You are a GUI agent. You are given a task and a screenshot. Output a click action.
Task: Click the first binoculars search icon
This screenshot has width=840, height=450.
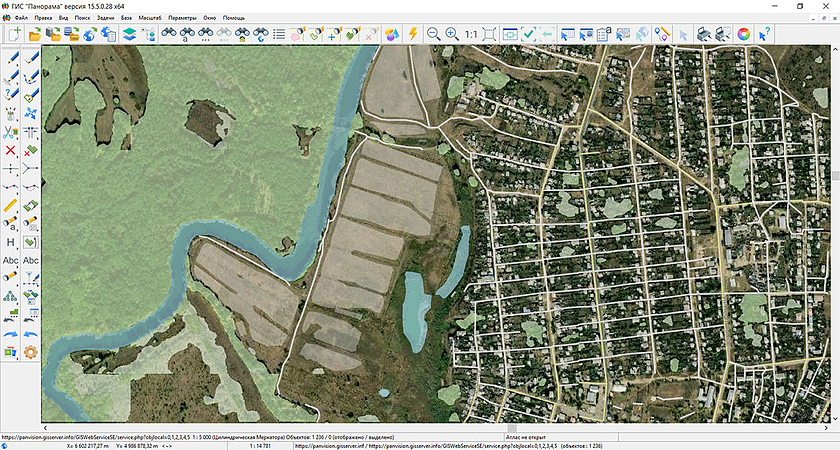click(x=169, y=34)
